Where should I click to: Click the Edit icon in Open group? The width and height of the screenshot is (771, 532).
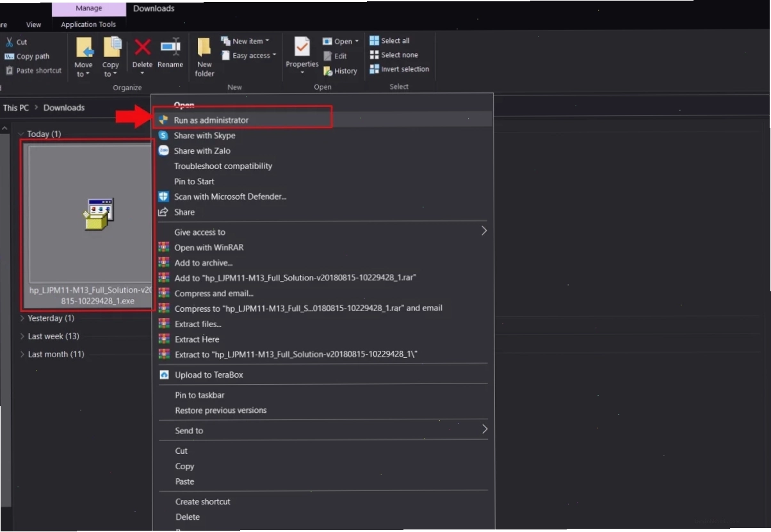[x=328, y=56]
